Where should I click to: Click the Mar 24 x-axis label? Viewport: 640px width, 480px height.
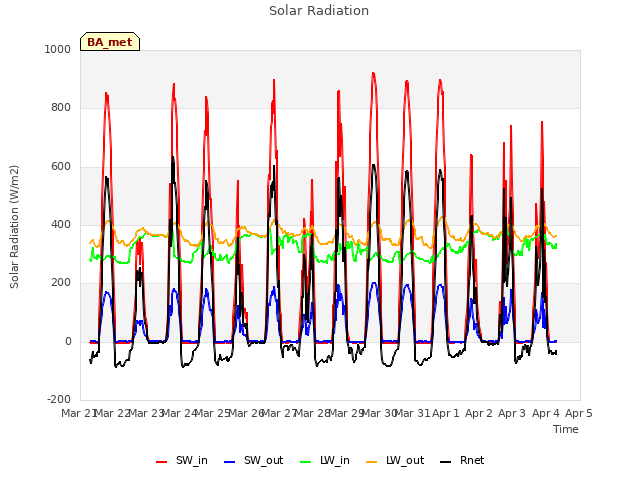coord(180,413)
